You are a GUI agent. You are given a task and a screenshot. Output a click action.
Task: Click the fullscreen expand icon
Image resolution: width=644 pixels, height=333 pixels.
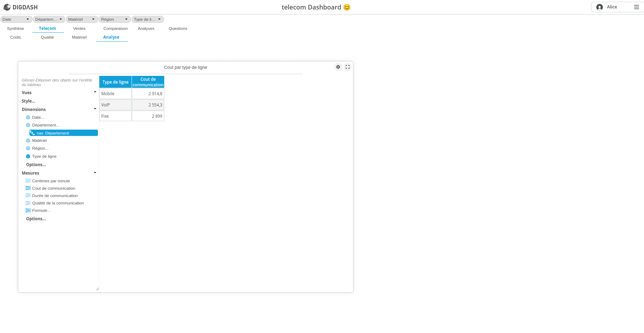(347, 67)
